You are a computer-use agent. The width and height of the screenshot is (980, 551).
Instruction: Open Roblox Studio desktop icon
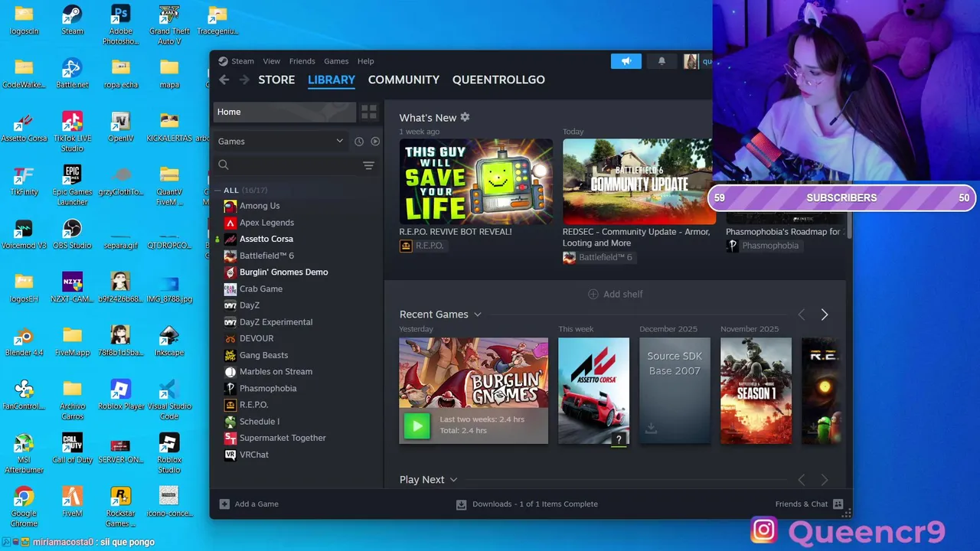169,453
